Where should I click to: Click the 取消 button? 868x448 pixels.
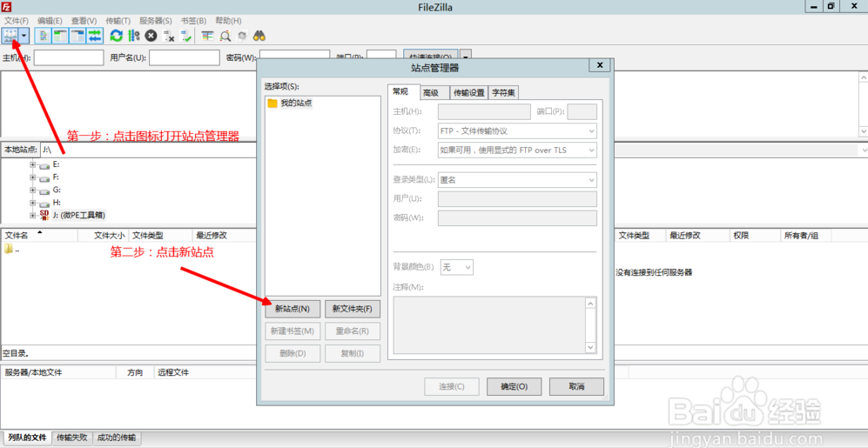[576, 386]
